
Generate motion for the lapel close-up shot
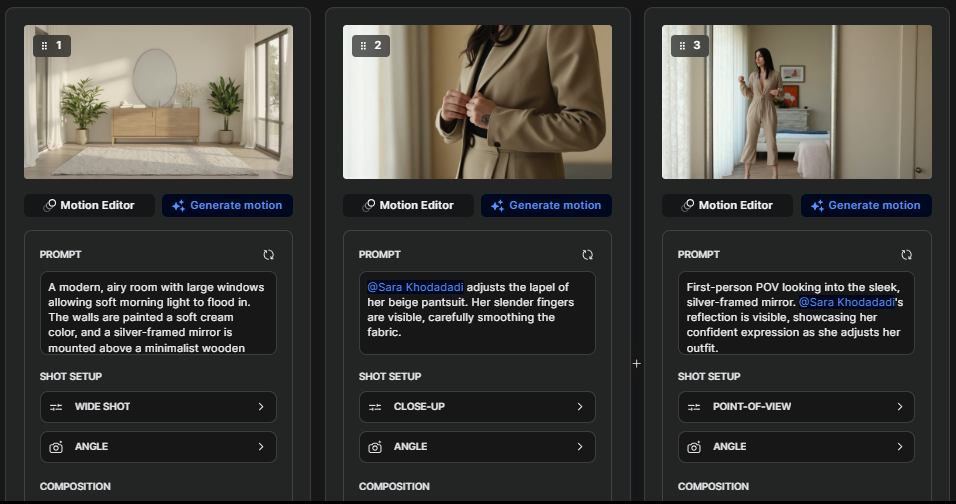tap(546, 205)
